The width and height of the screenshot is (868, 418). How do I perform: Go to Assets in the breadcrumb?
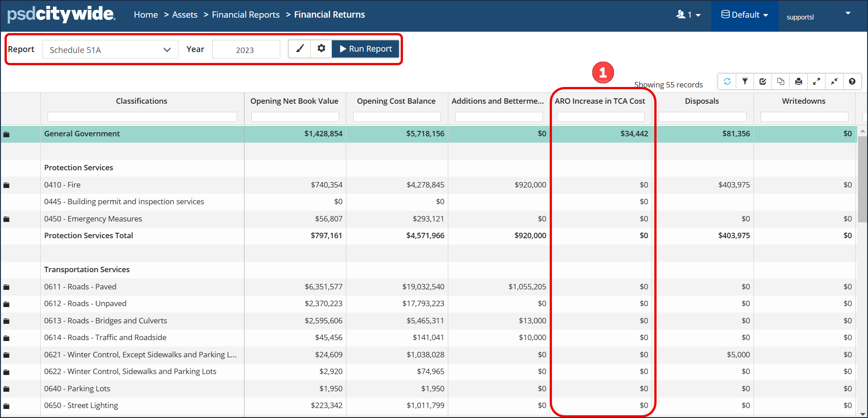pyautogui.click(x=185, y=15)
